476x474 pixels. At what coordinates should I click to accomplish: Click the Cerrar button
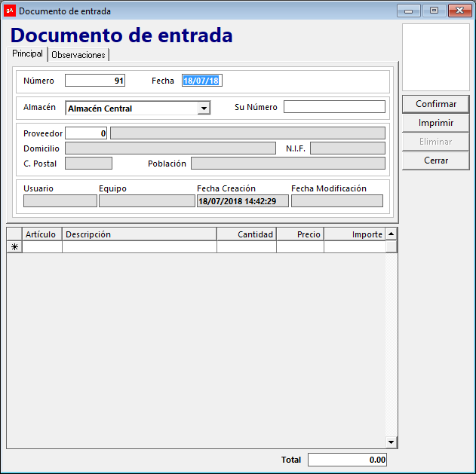pyautogui.click(x=435, y=161)
